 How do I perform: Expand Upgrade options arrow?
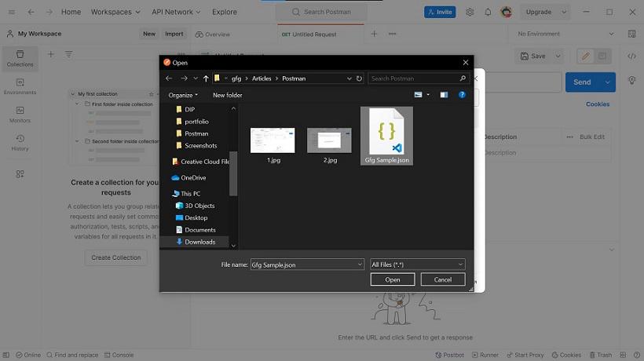[564, 13]
